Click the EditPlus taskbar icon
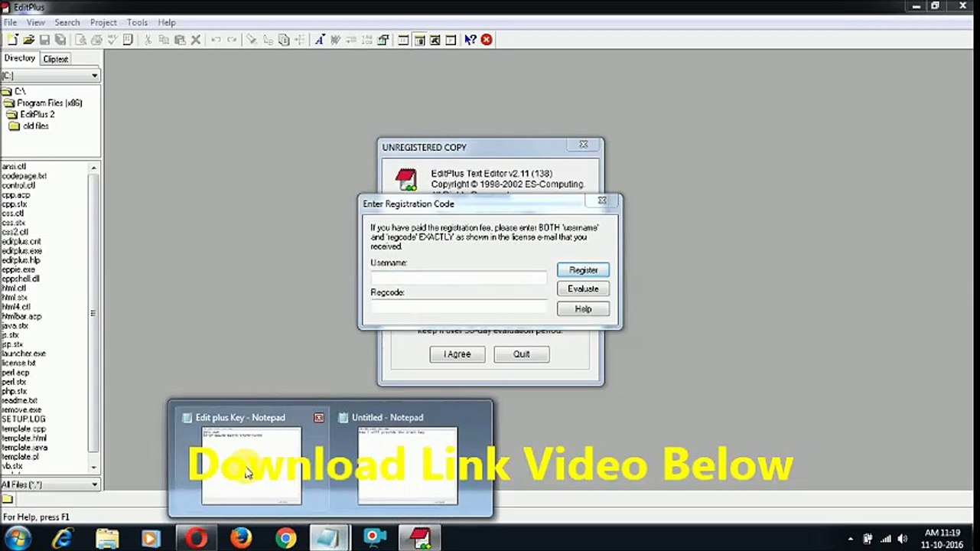Image resolution: width=980 pixels, height=551 pixels. 420,539
